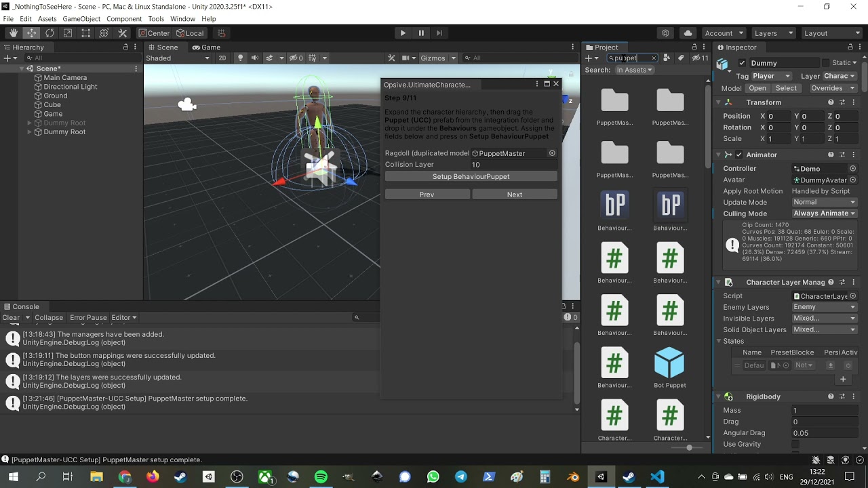Click Next button in wizard
Screen dimensions: 868x488
(x=515, y=195)
